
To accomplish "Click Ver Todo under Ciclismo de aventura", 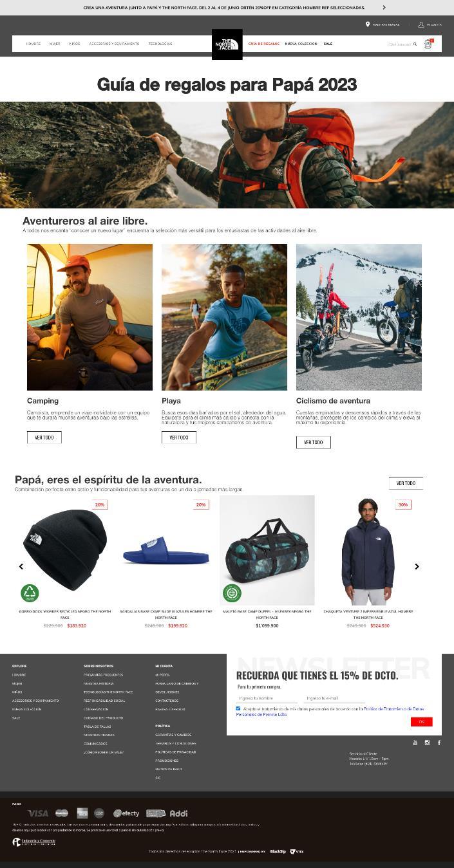I will (x=314, y=443).
